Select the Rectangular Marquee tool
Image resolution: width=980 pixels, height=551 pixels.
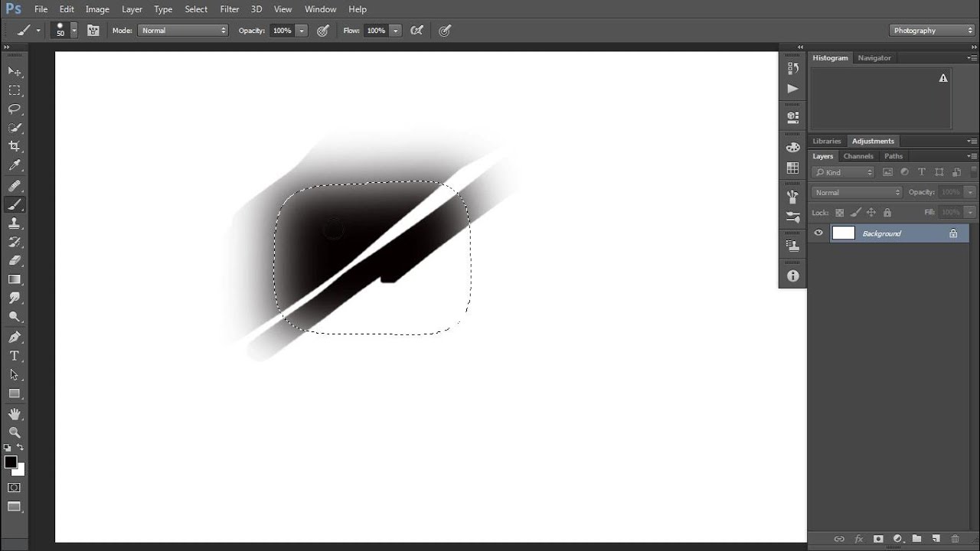[15, 90]
